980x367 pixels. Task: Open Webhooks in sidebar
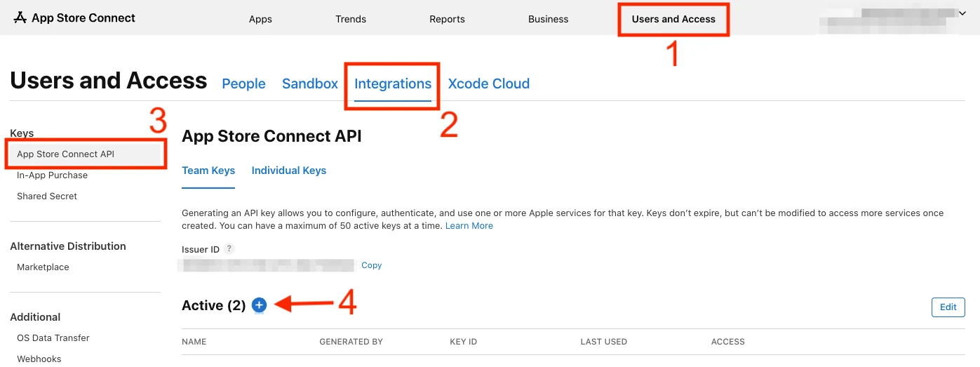(39, 359)
